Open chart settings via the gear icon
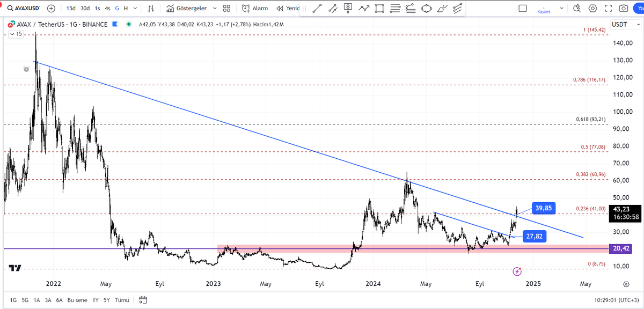Image resolution: width=644 pixels, height=309 pixels. pyautogui.click(x=592, y=8)
